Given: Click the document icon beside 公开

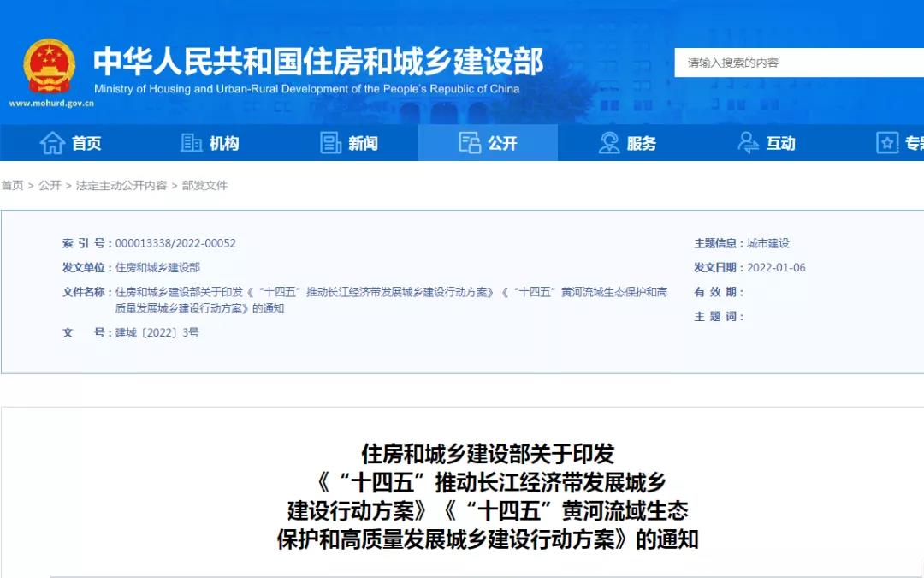Looking at the screenshot, I should (470, 143).
